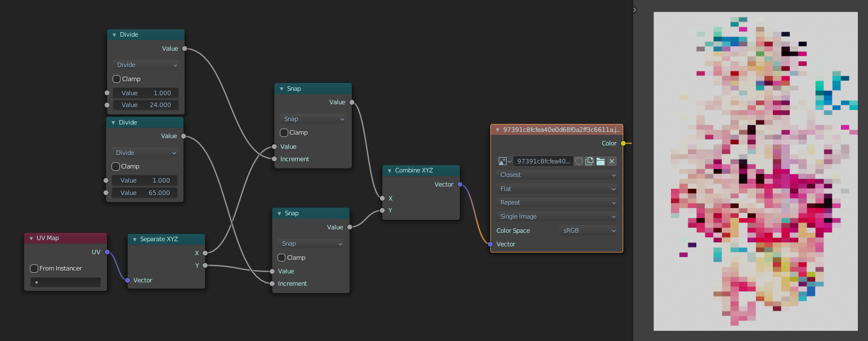Open the image browse icon dropdown
This screenshot has height=341, width=868.
click(505, 161)
